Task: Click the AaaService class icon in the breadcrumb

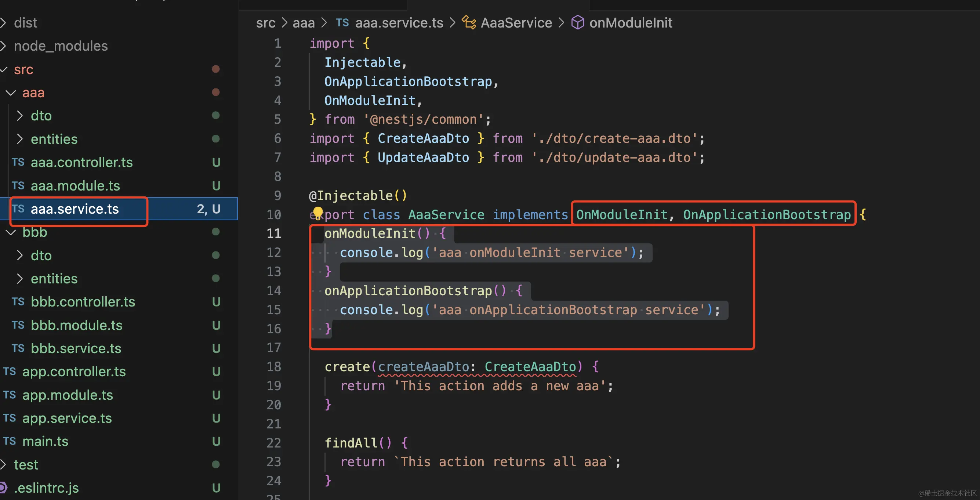Action: [469, 22]
